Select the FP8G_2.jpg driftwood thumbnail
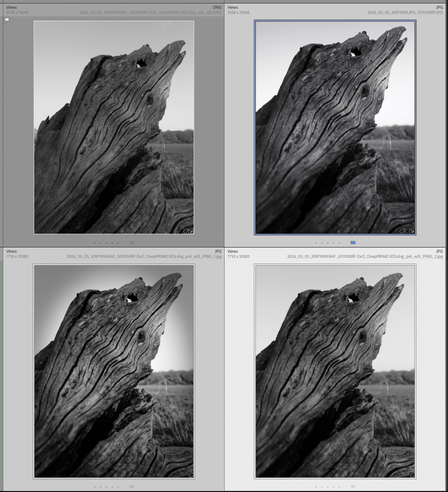 (335, 371)
